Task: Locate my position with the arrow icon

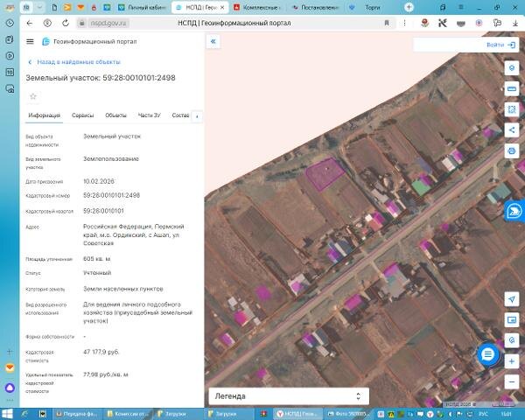Action: pos(511,299)
